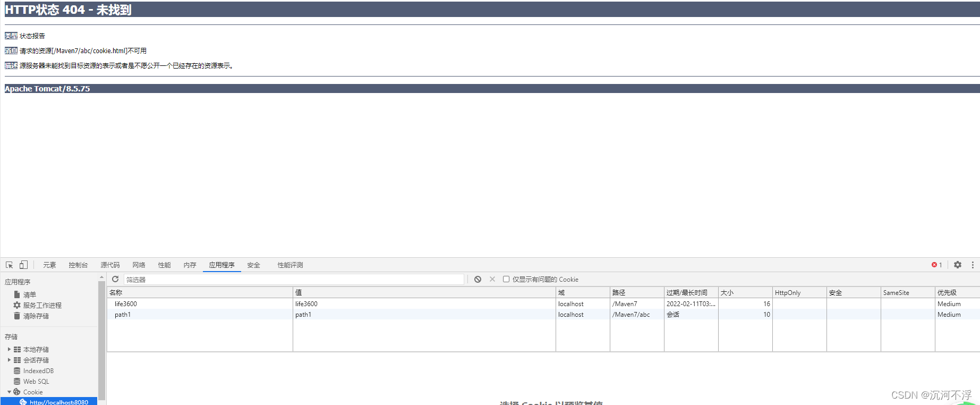Click the red error count badge
This screenshot has width=980, height=405.
tap(937, 265)
